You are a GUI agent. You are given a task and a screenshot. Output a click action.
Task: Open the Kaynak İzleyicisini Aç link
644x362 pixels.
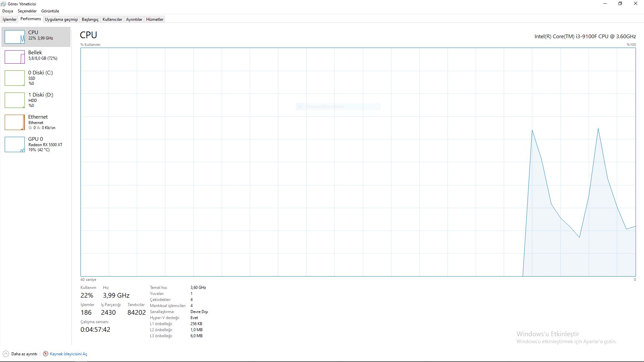pyautogui.click(x=68, y=354)
